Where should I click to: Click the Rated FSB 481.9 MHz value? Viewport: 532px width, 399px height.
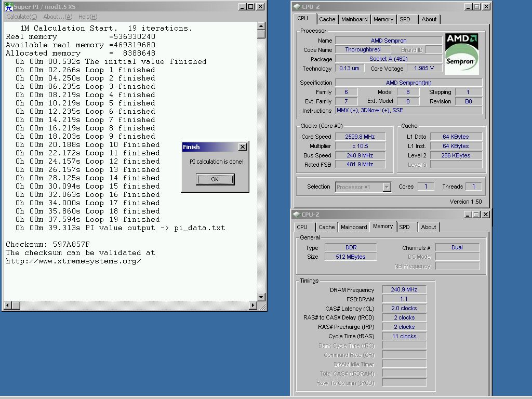[x=360, y=164]
